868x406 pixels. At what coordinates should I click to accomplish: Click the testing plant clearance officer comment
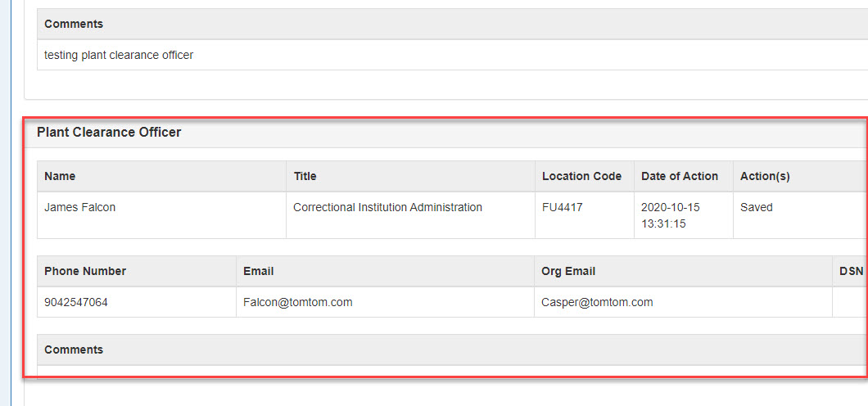pyautogui.click(x=119, y=55)
